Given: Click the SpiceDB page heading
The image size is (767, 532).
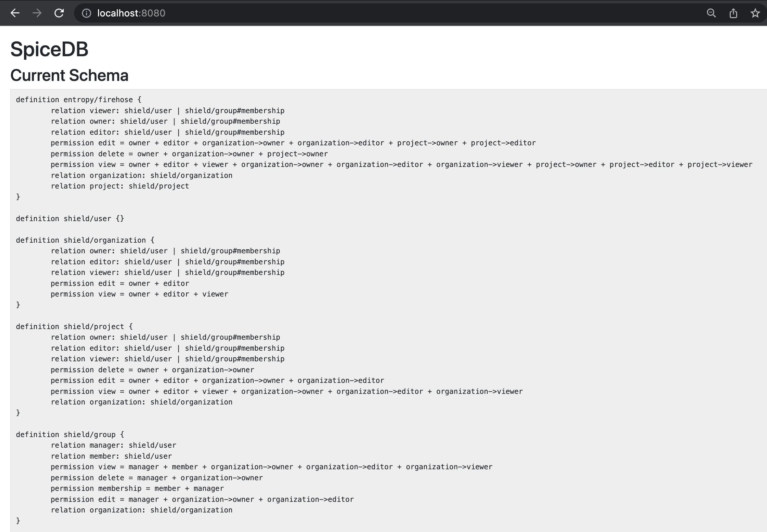Looking at the screenshot, I should (x=49, y=49).
